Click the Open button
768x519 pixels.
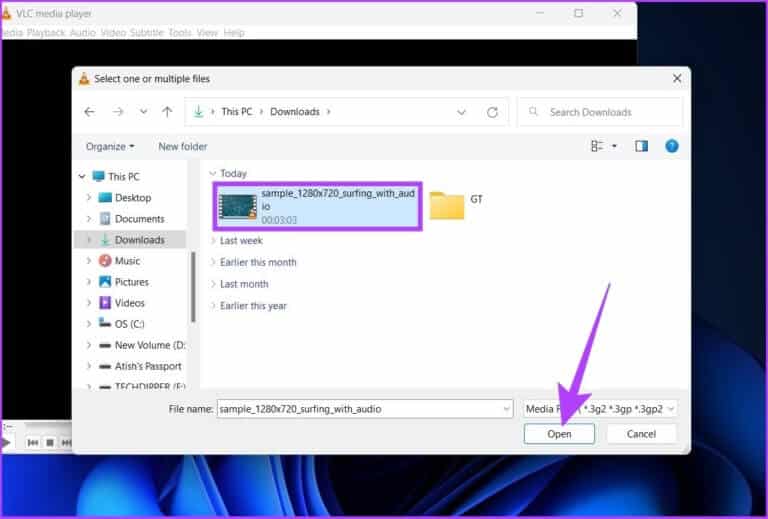click(559, 434)
